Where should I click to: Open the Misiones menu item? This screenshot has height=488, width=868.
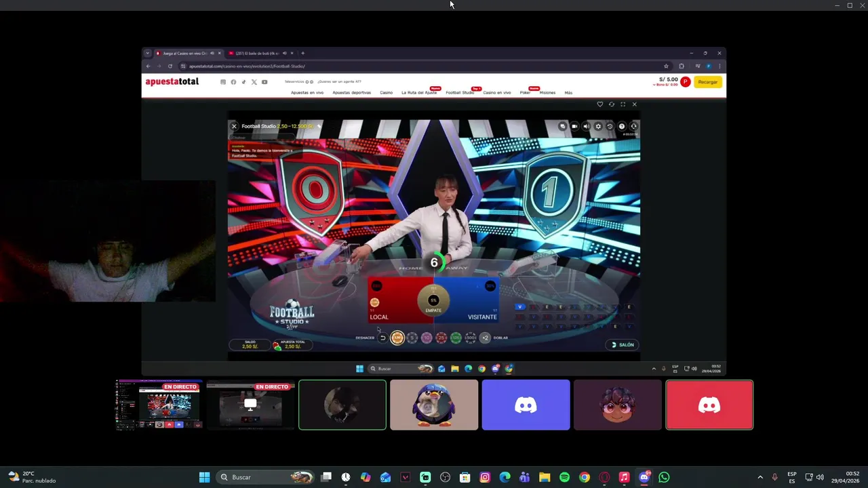[x=547, y=93]
